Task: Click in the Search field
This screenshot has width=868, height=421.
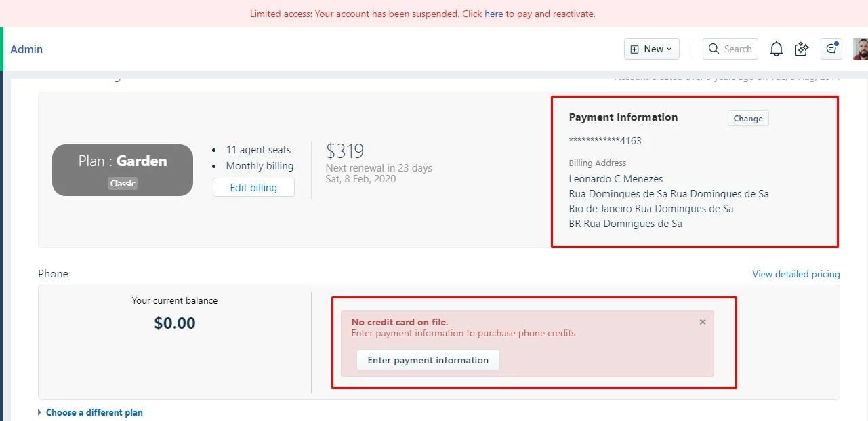Action: tap(730, 49)
